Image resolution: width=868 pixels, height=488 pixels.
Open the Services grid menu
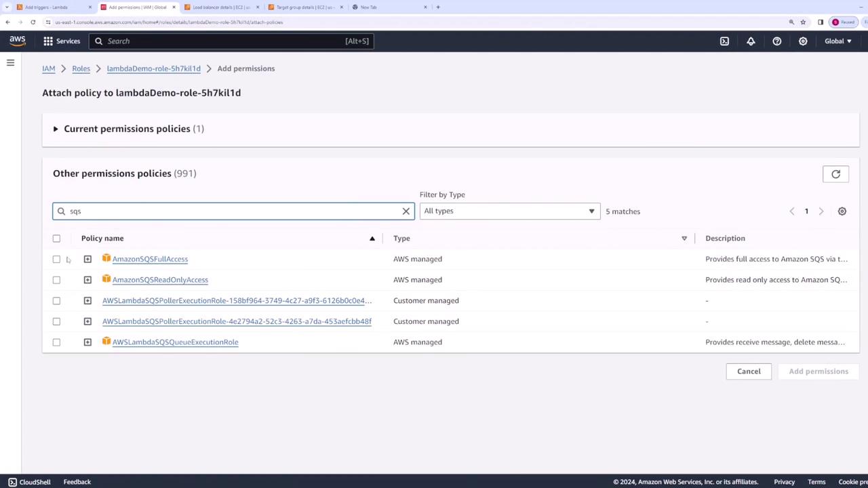pyautogui.click(x=48, y=41)
